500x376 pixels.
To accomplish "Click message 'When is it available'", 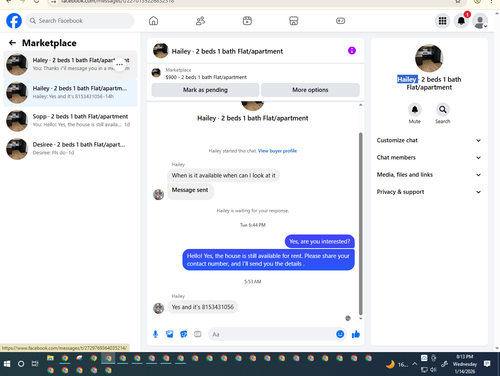I will click(x=223, y=175).
